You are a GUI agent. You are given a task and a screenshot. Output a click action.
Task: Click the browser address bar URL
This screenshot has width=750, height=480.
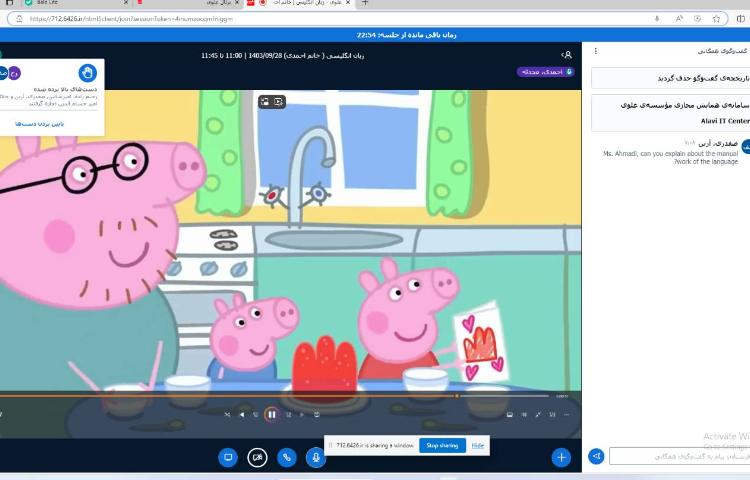click(150, 18)
